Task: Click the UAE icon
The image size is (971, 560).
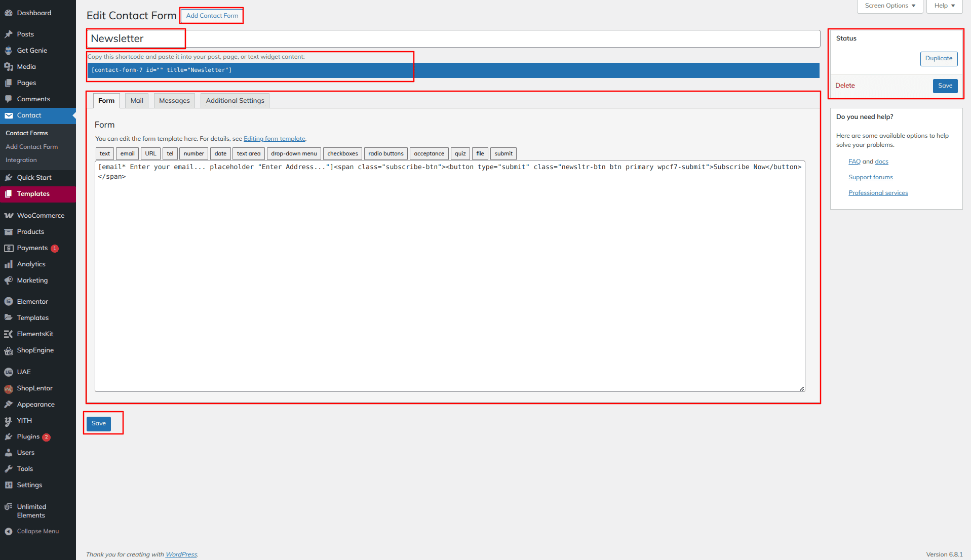Action: tap(9, 372)
